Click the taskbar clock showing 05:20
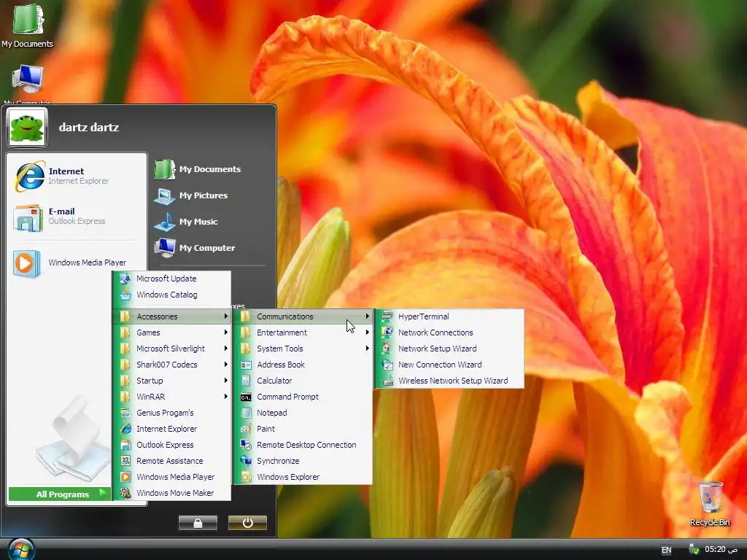The width and height of the screenshot is (747, 560). [x=721, y=550]
